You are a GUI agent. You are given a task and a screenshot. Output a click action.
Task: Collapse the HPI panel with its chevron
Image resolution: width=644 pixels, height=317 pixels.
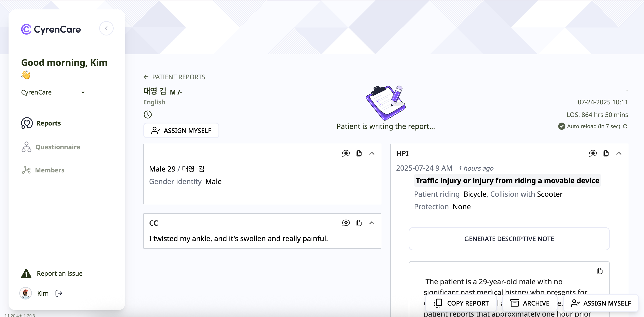(x=619, y=153)
